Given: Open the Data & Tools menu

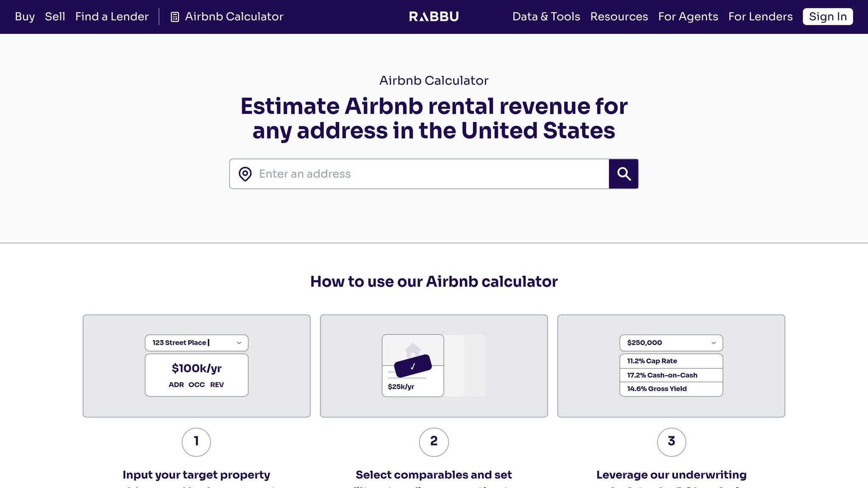Looking at the screenshot, I should point(546,17).
